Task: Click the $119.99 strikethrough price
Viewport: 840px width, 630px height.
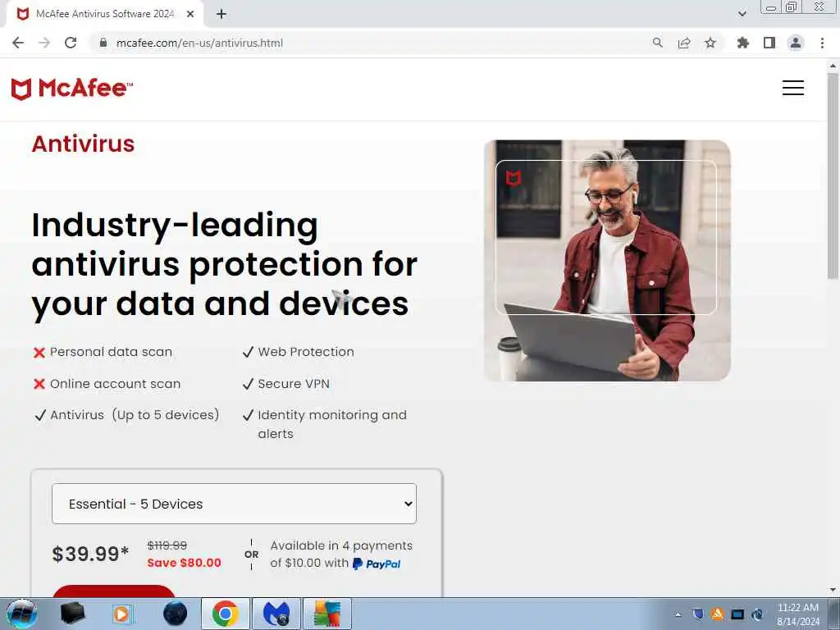Action: 167,546
